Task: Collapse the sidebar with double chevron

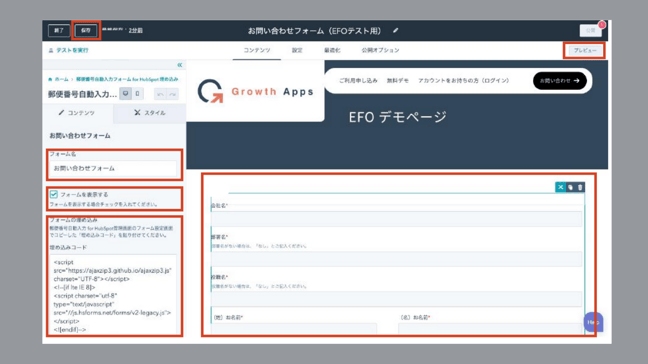Action: click(179, 65)
